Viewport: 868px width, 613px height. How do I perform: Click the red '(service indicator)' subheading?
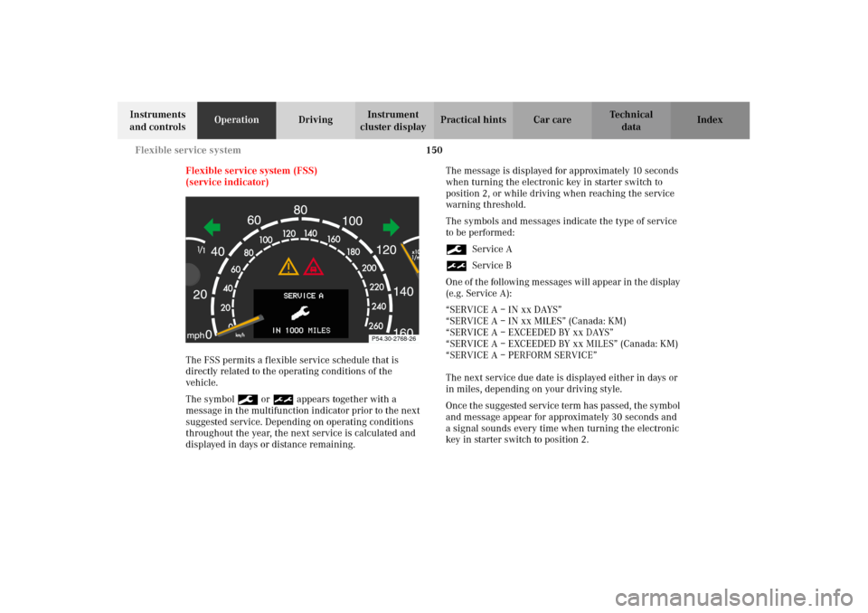[x=227, y=183]
